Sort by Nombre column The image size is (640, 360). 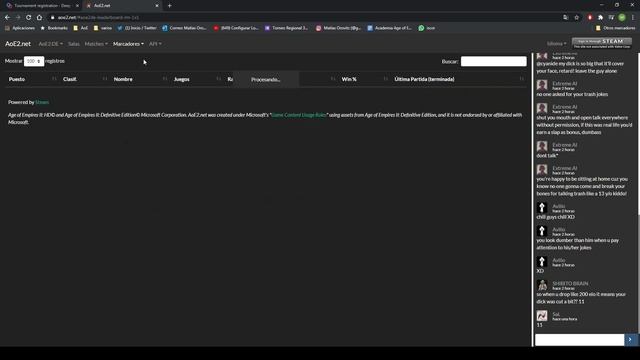coord(140,79)
